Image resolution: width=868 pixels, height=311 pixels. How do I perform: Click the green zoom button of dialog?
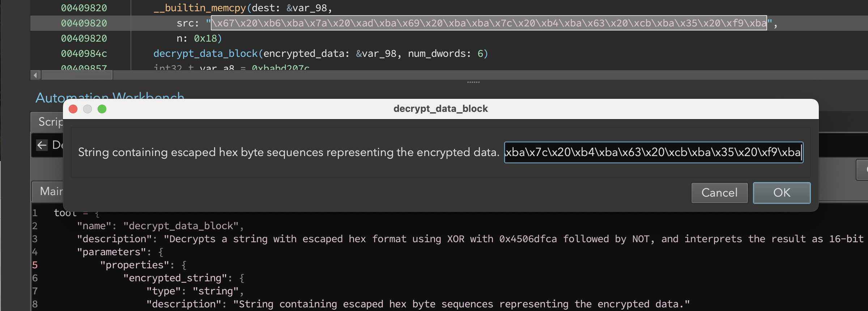(102, 109)
